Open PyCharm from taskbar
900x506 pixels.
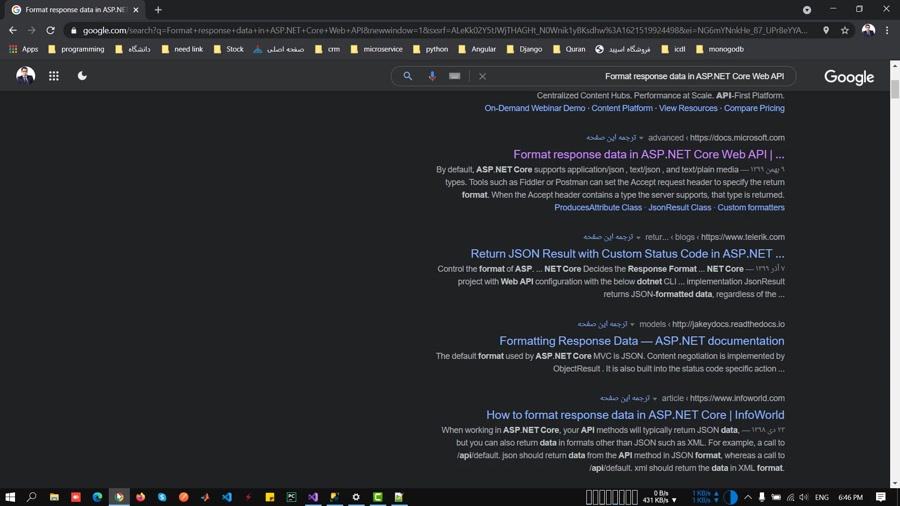click(292, 497)
